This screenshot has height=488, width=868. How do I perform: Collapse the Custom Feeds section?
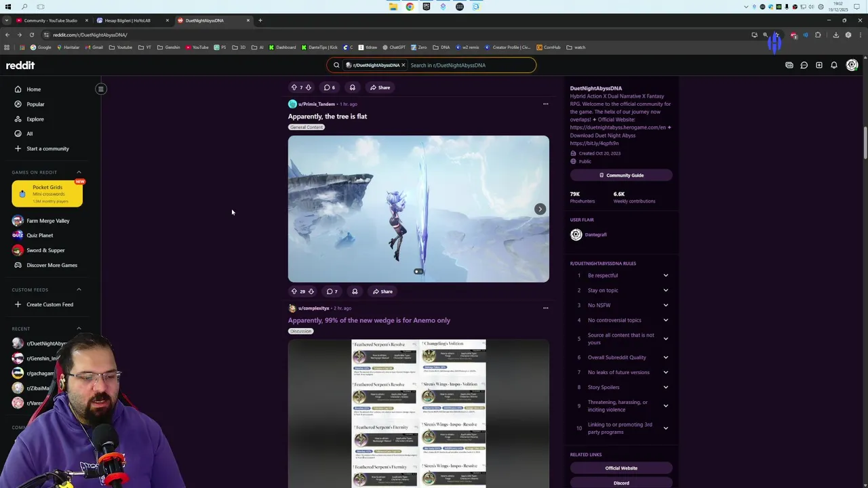pos(79,289)
